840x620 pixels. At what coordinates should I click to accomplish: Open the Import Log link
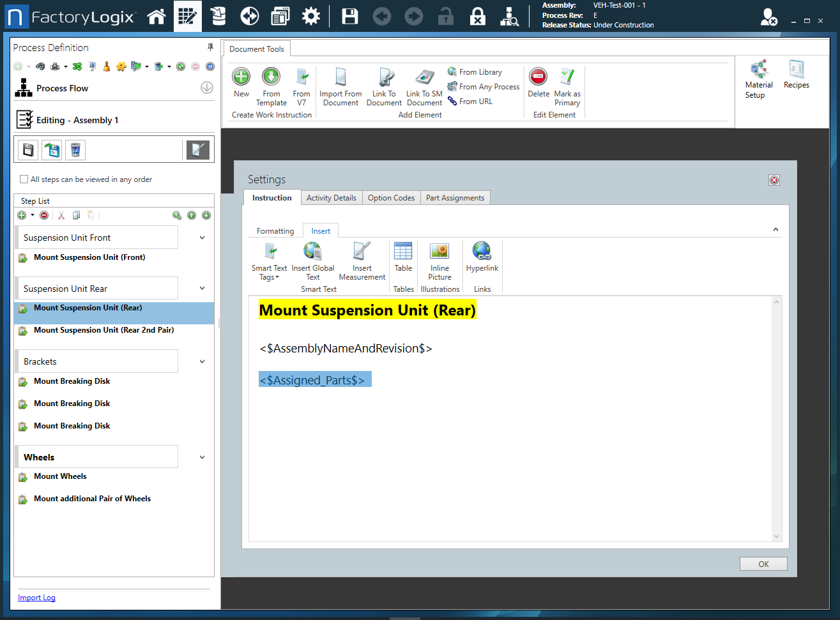[36, 598]
